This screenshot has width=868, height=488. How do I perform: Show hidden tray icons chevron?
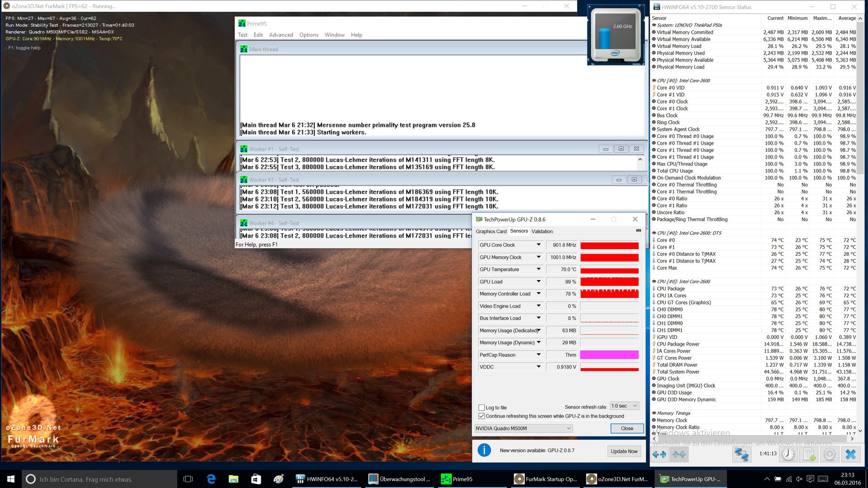[767, 479]
